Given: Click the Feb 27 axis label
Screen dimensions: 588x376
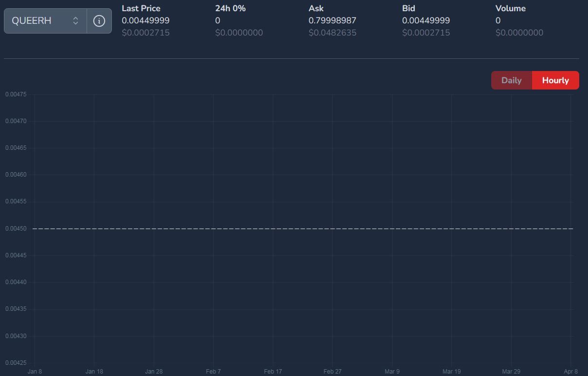Looking at the screenshot, I should click(332, 372).
